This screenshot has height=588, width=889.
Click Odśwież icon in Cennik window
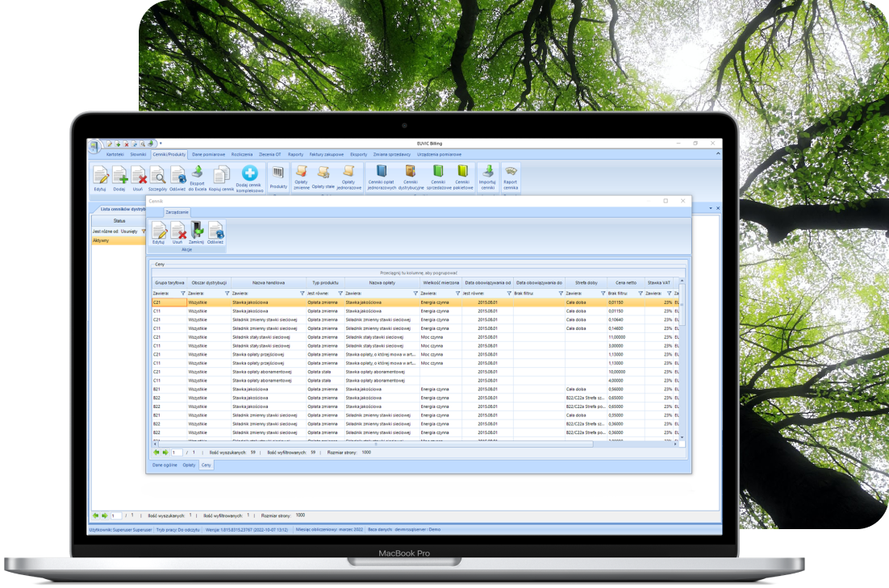215,230
